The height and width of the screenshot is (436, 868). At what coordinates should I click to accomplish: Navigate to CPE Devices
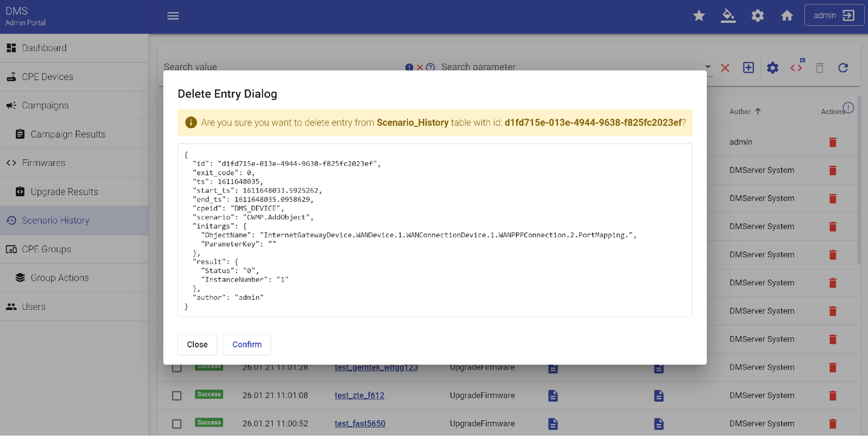pos(47,77)
